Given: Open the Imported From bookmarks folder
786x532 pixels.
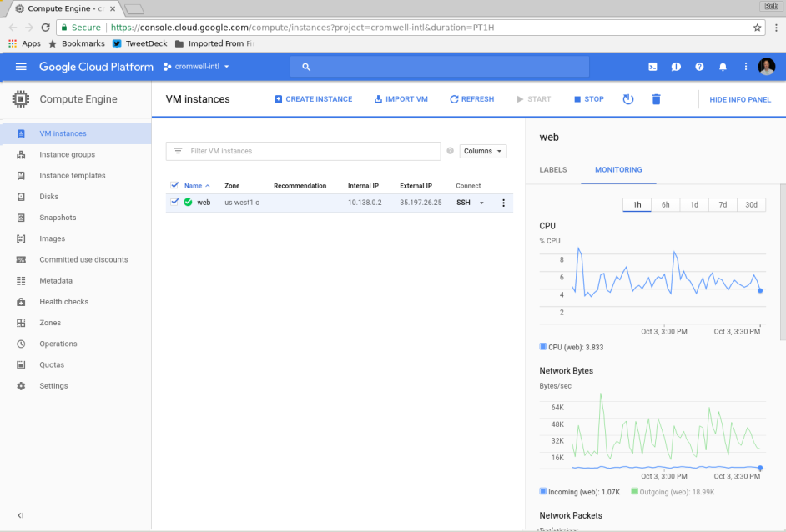Looking at the screenshot, I should coord(214,43).
